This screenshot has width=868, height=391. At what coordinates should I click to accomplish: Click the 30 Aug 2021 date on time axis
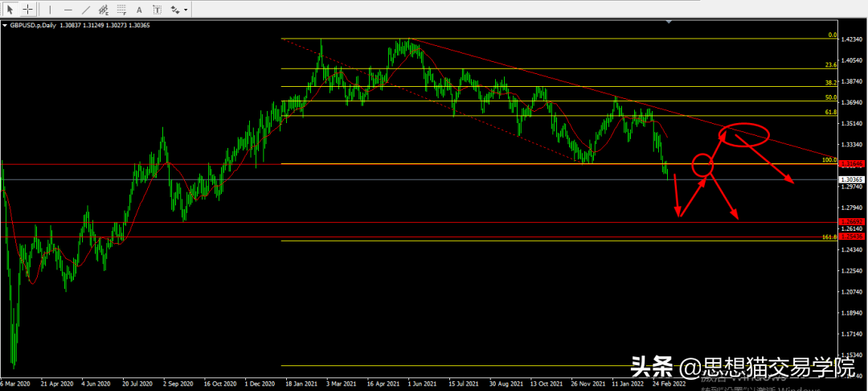tap(506, 383)
